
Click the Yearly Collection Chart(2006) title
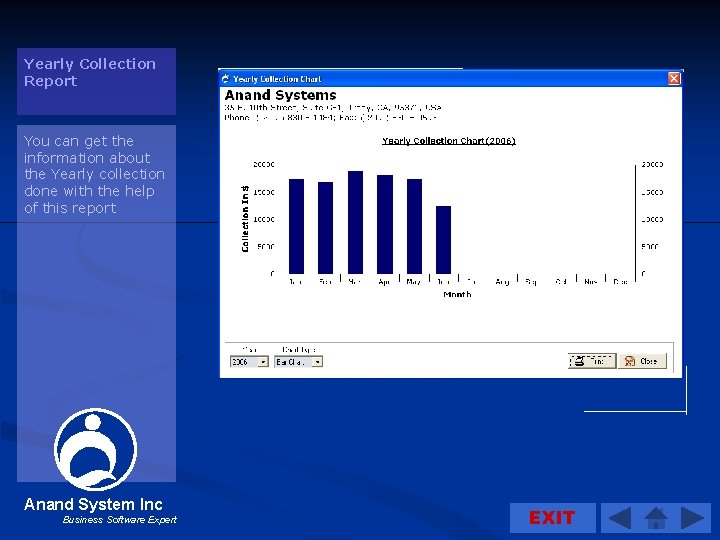(449, 141)
